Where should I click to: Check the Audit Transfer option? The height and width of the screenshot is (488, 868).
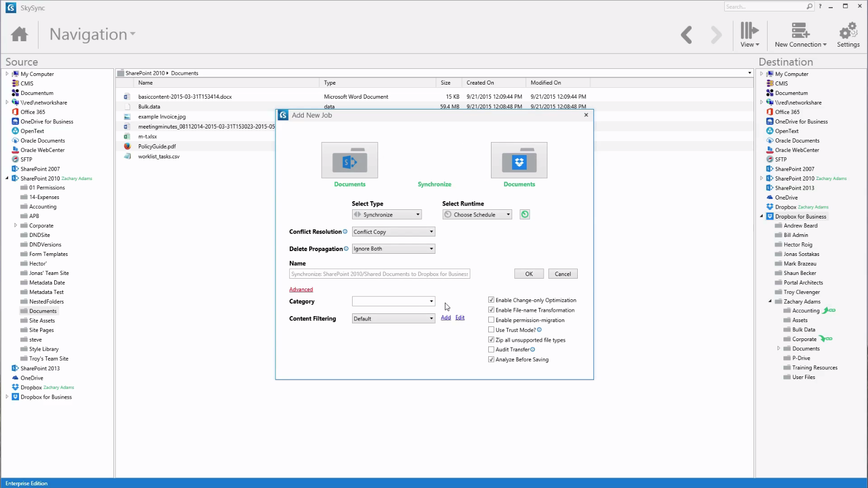[x=492, y=350]
